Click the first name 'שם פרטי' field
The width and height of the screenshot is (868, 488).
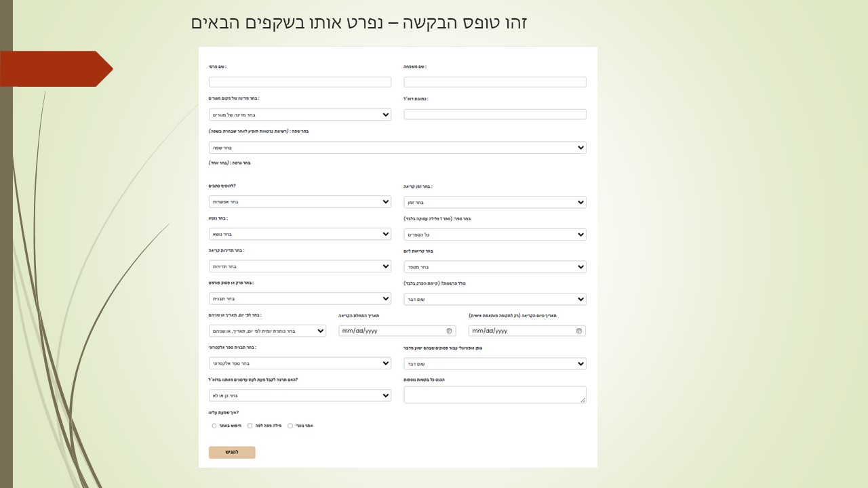(300, 82)
